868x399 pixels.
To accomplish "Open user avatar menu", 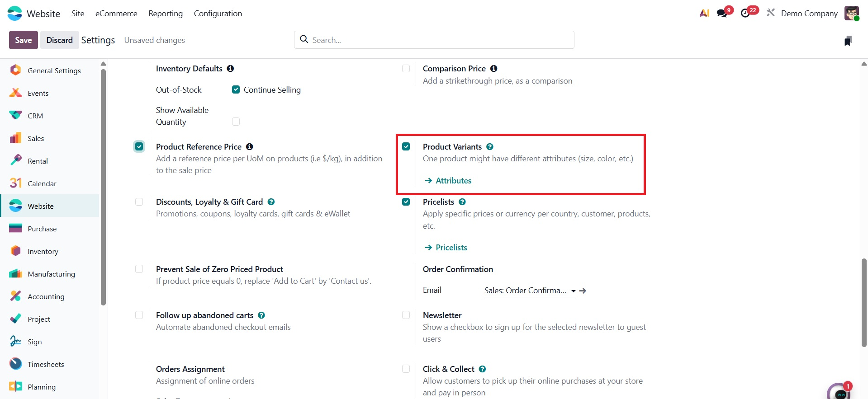I will (851, 13).
